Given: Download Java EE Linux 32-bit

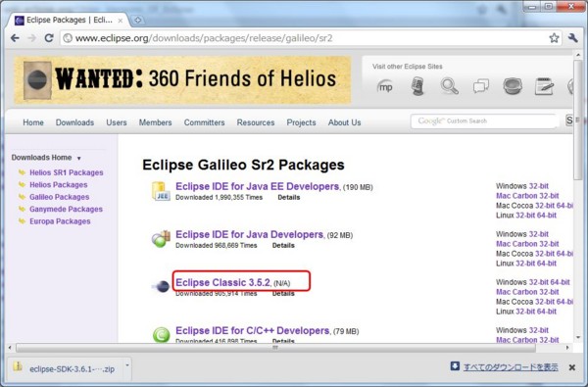Looking at the screenshot, I should pyautogui.click(x=525, y=216).
